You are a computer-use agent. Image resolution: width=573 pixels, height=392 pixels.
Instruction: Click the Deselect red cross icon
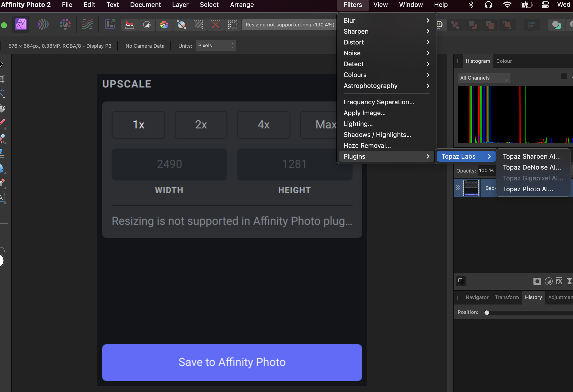coord(216,25)
